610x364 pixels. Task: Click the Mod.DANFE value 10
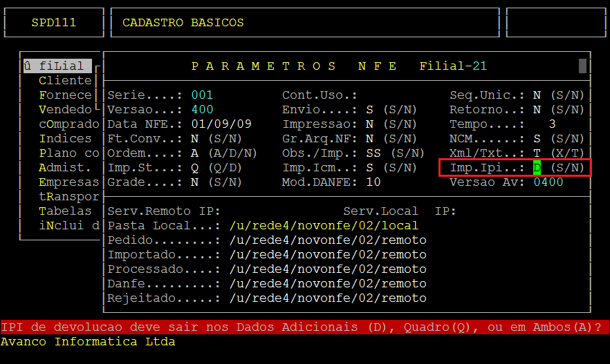pos(373,182)
